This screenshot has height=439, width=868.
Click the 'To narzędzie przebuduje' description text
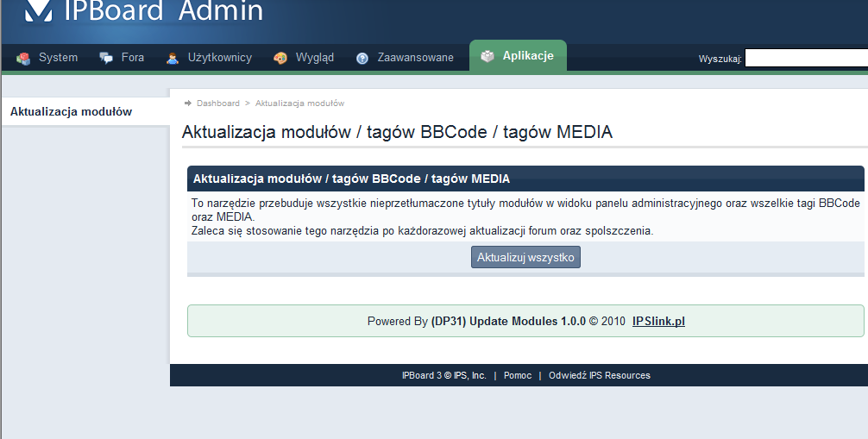(x=525, y=210)
